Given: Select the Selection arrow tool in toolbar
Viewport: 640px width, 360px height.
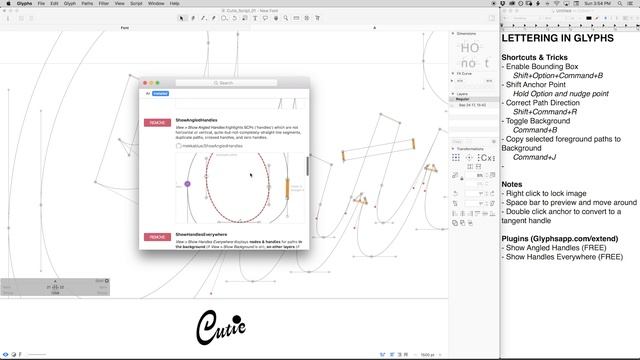Looking at the screenshot, I should (181, 18).
